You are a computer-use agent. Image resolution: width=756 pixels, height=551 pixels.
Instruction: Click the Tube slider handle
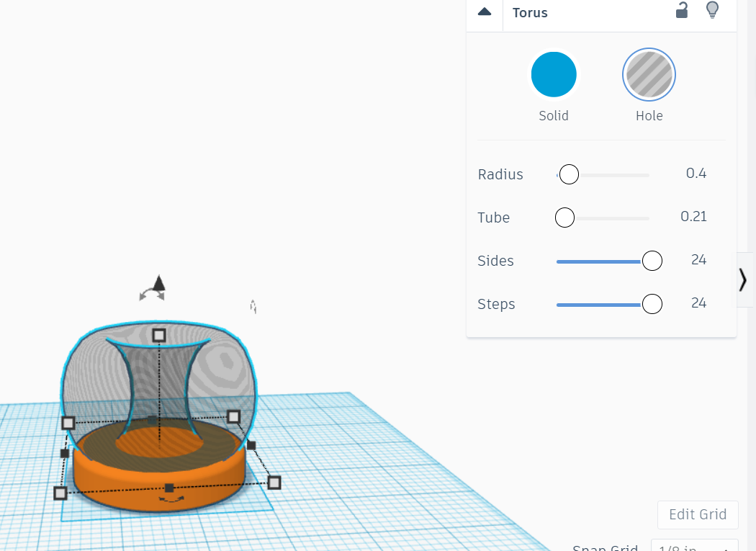(x=564, y=217)
